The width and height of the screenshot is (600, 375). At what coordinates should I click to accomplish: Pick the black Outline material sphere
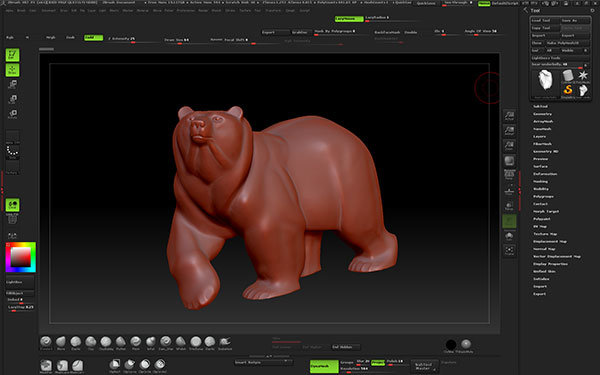coord(451,344)
